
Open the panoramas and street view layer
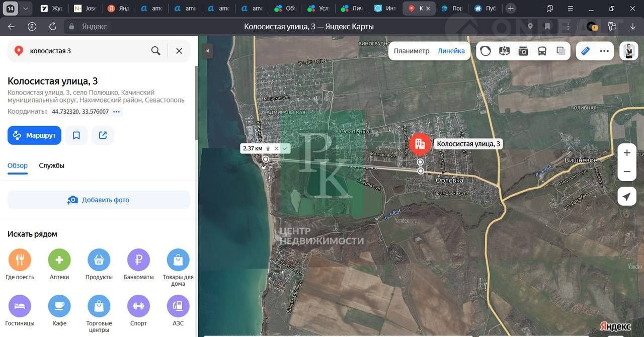tap(504, 51)
